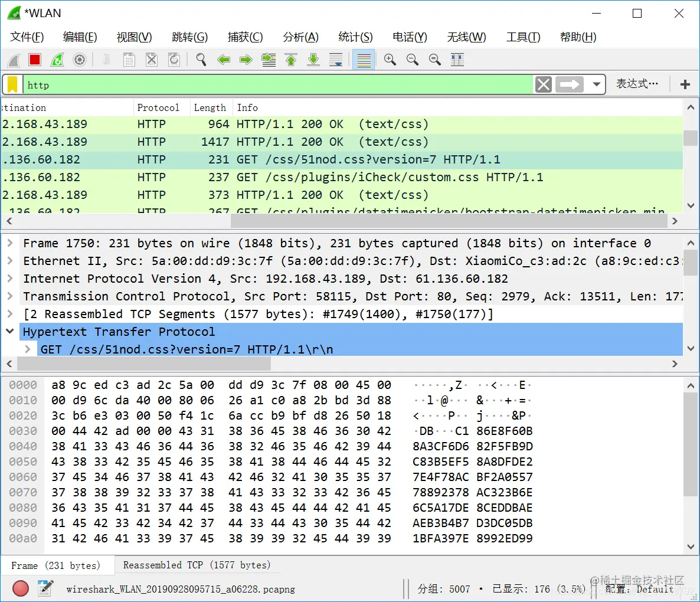Apply display filter arrow button
Viewport: 700px width, 602px height.
click(570, 84)
